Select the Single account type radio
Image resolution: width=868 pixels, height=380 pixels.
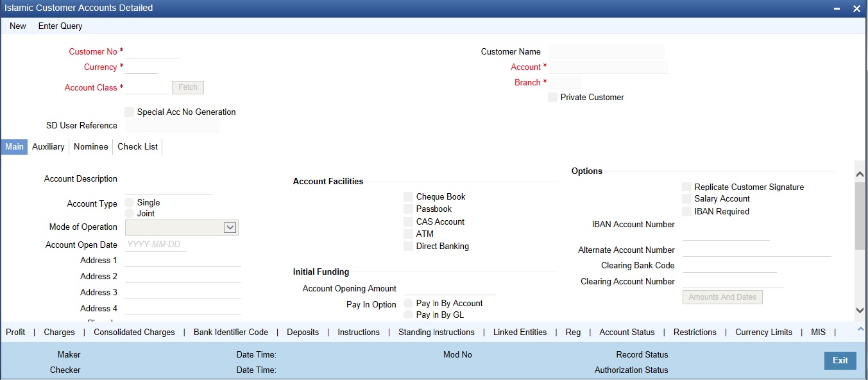click(x=130, y=202)
